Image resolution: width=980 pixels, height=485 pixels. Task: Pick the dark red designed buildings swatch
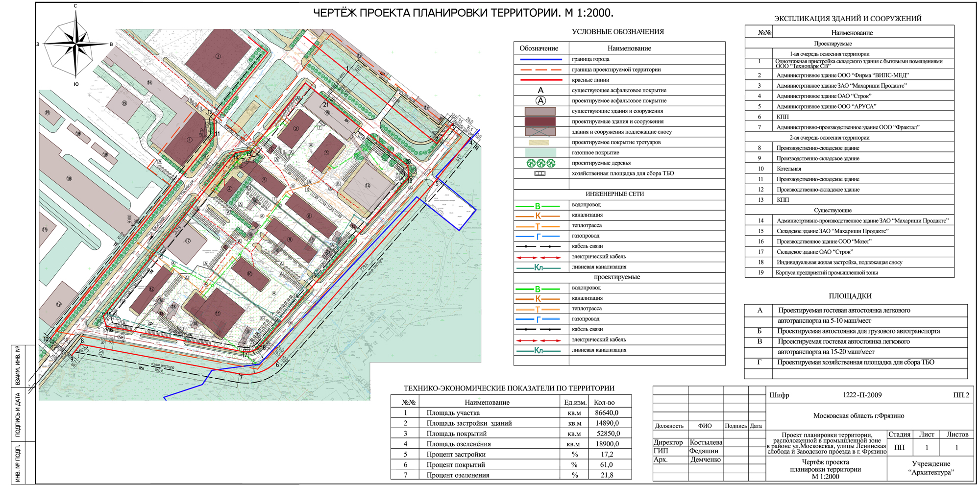point(540,121)
